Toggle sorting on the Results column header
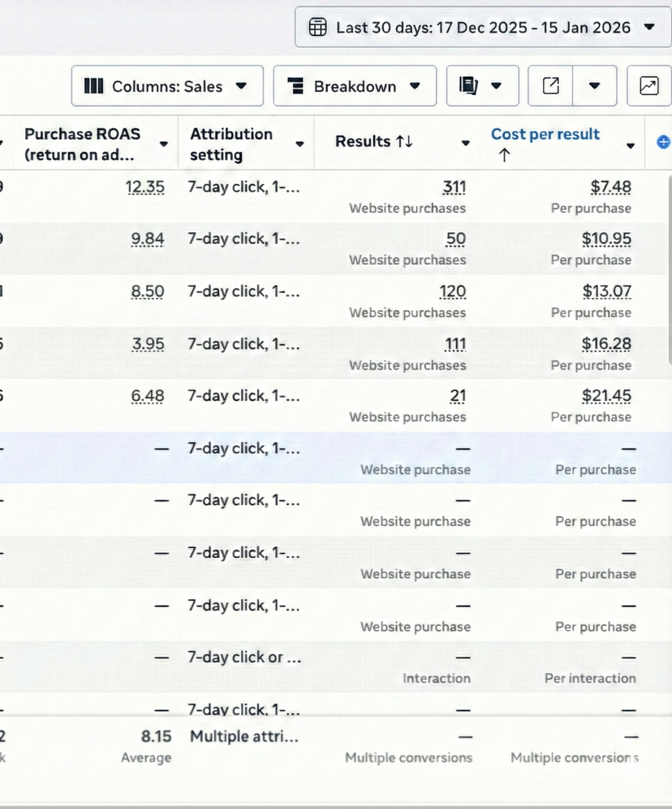Viewport: 672px width, 809px height. point(373,141)
